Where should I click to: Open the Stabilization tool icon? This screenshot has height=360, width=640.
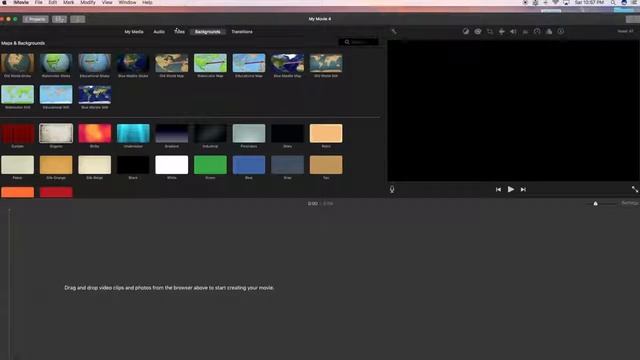tap(502, 31)
